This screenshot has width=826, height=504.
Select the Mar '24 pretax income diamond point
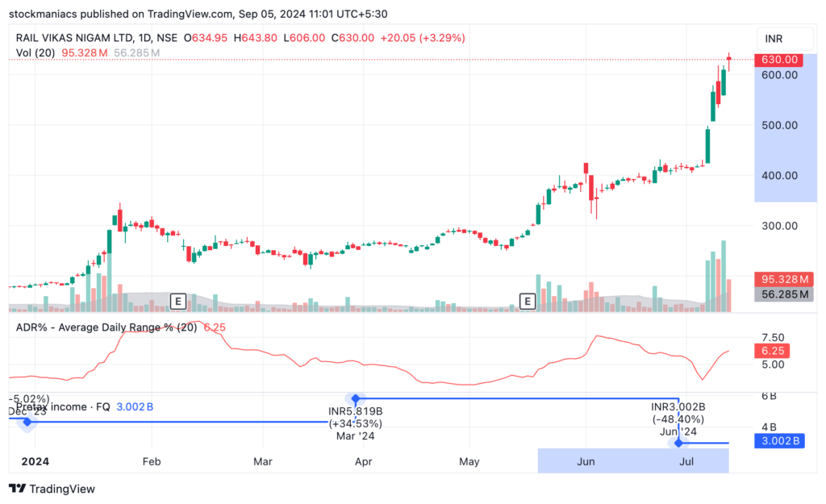click(356, 398)
